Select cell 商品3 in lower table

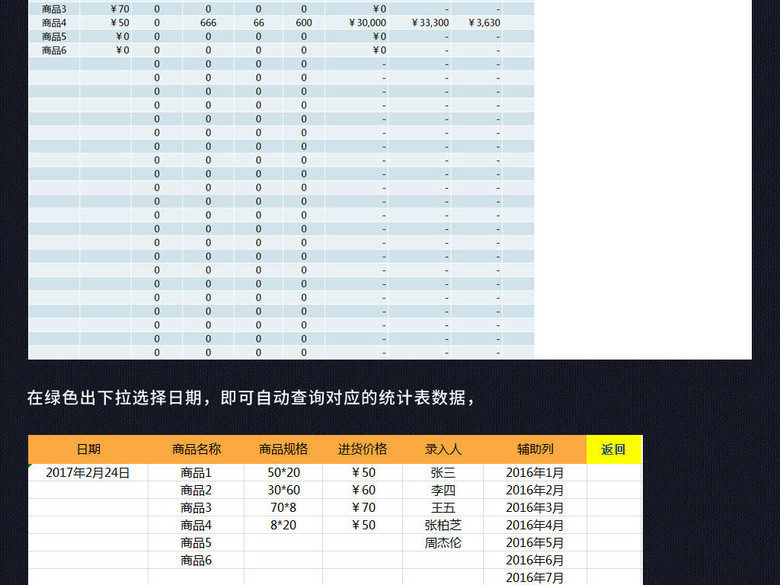click(196, 507)
